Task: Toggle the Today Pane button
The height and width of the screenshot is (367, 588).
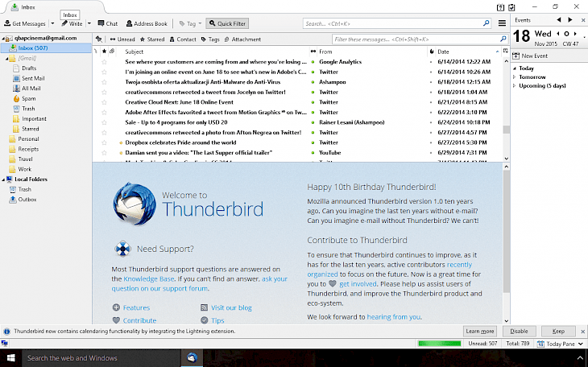Action: click(x=561, y=344)
